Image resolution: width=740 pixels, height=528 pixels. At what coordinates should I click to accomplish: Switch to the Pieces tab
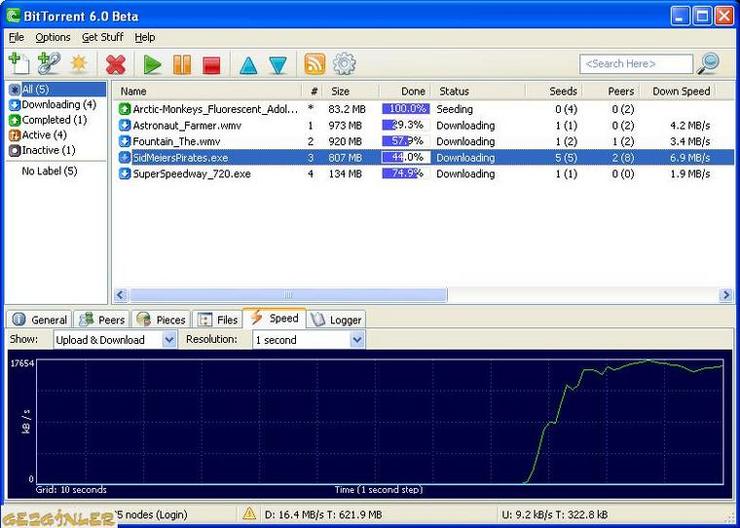(x=161, y=320)
